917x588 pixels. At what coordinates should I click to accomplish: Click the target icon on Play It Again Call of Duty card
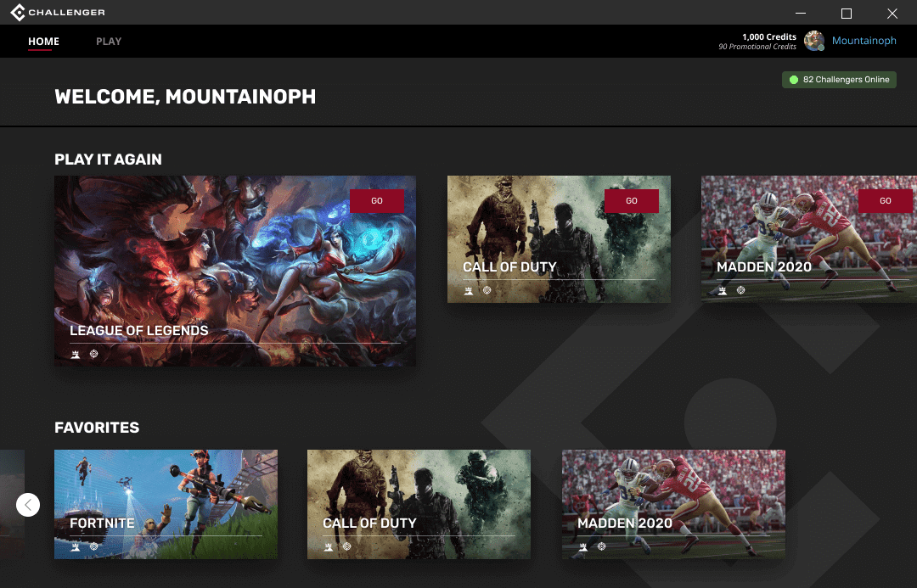487,290
